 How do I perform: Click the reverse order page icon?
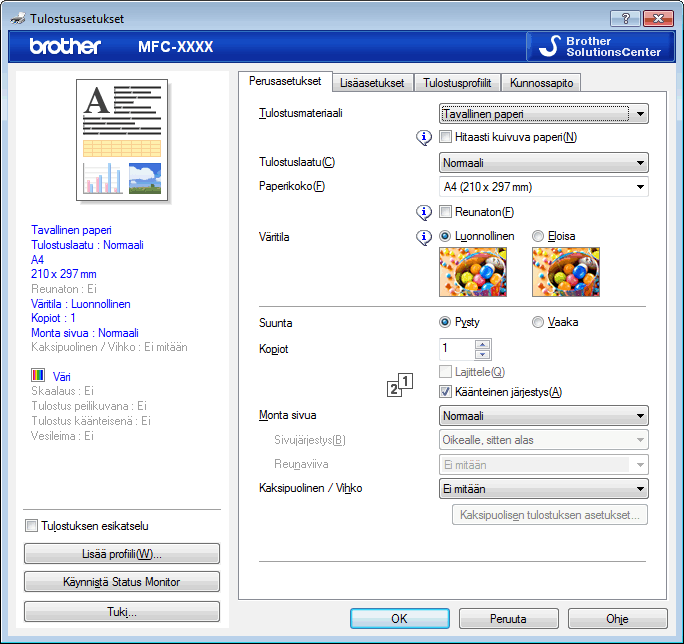point(400,385)
